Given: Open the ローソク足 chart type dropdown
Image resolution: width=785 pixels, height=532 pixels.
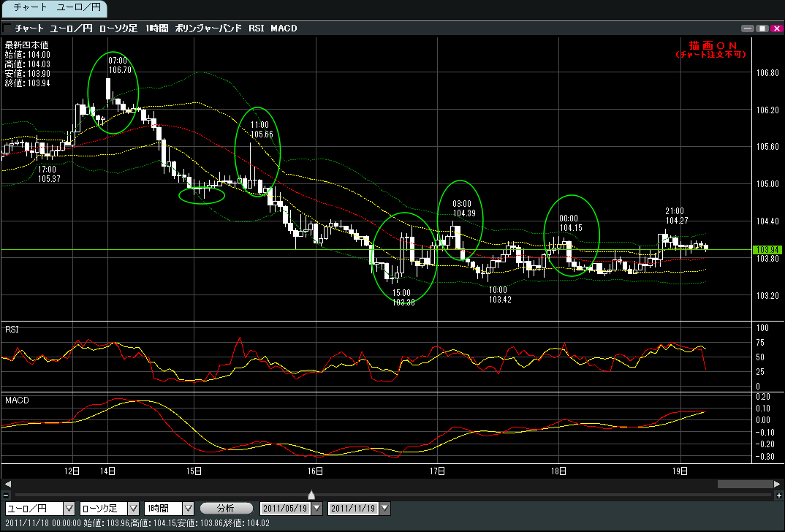Looking at the screenshot, I should pyautogui.click(x=134, y=508).
